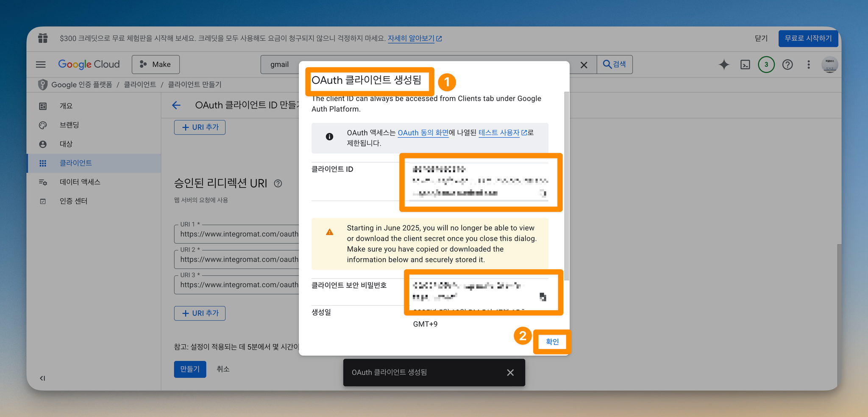Select 데이터 액세스 in the sidebar
868x417 pixels.
tap(94, 182)
